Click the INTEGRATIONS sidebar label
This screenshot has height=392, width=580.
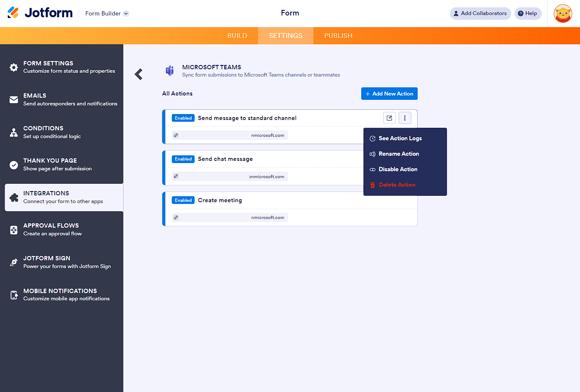click(46, 193)
